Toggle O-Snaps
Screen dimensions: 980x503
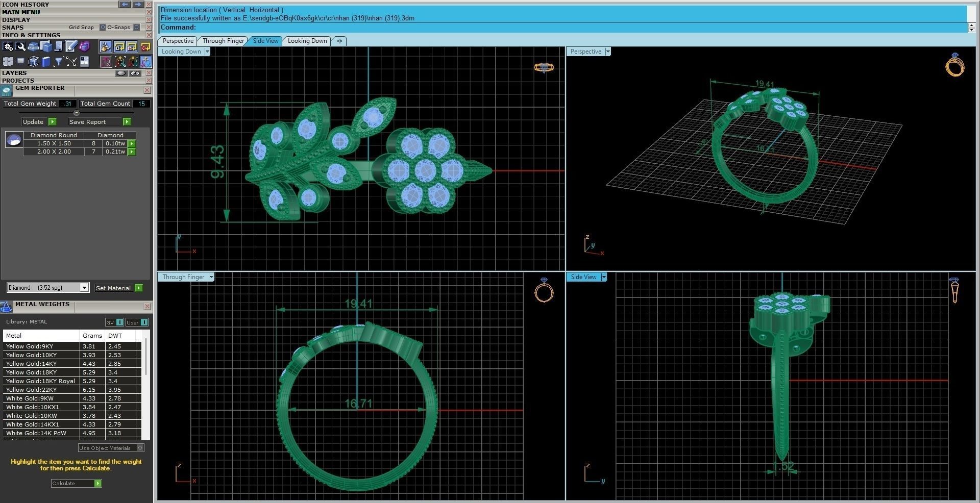pyautogui.click(x=136, y=27)
